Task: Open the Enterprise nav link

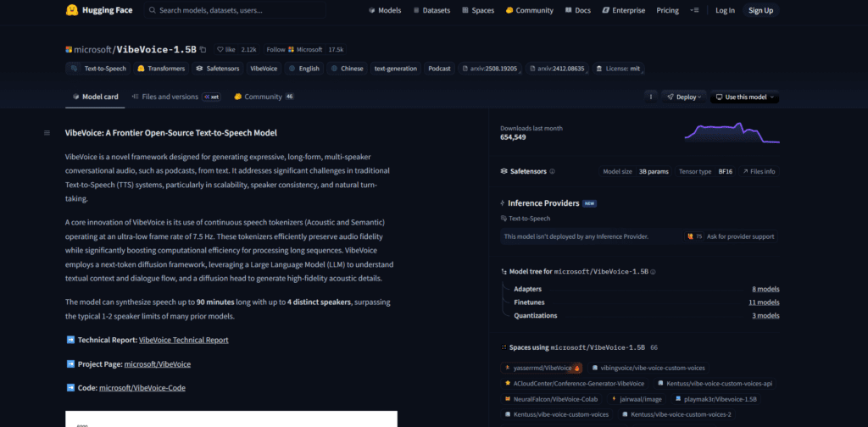Action: tap(623, 10)
